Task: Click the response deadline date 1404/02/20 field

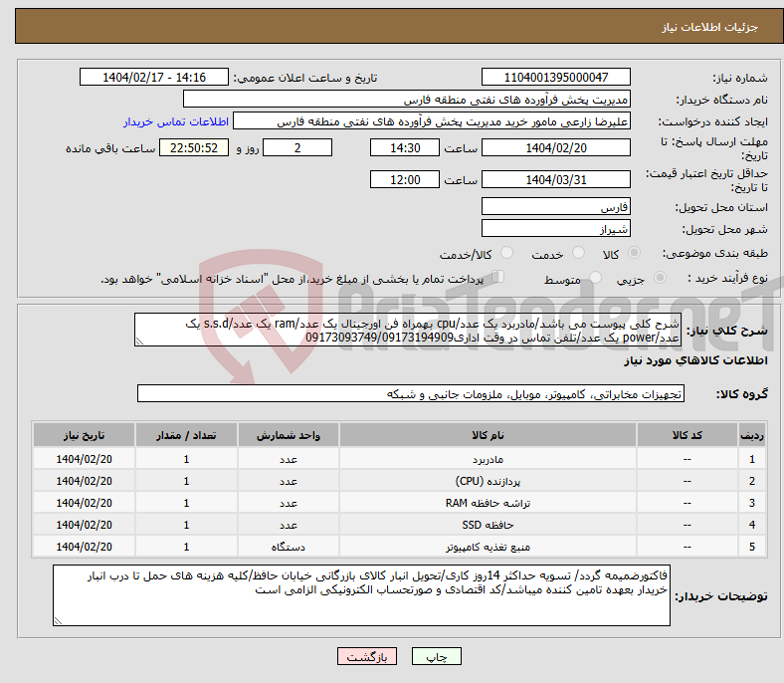Action: 555,147
